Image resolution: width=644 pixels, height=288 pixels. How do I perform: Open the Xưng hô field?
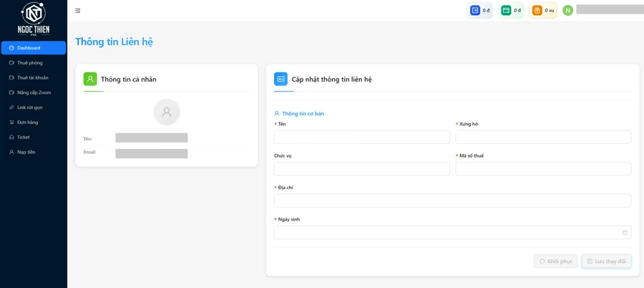pyautogui.click(x=543, y=137)
